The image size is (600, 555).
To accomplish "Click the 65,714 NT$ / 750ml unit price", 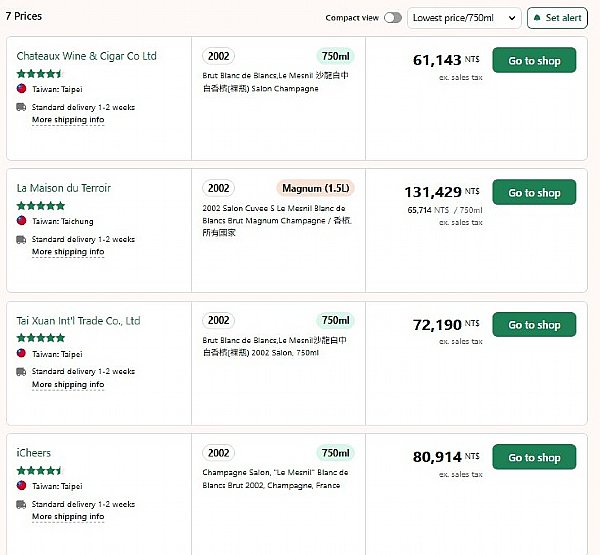I will [445, 210].
